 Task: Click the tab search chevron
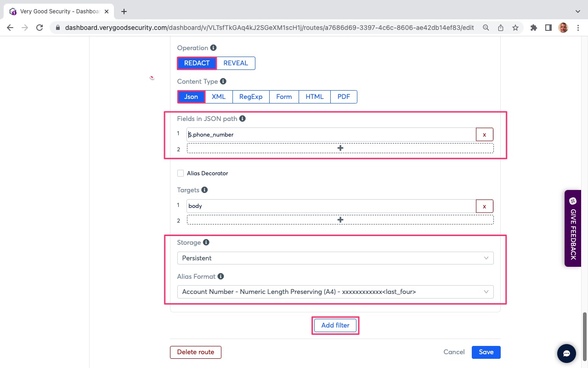coord(578,11)
